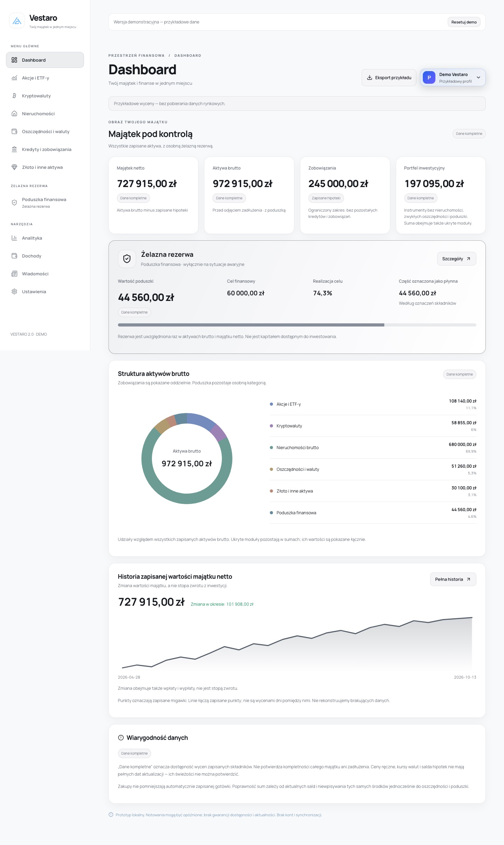
Task: Click the Kryptowaluty bitcoin icon
Action: pos(14,96)
